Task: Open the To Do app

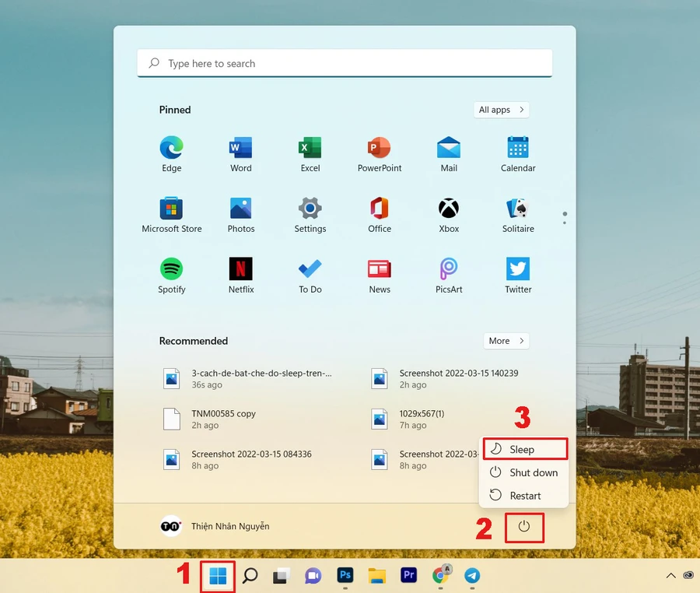Action: point(310,275)
